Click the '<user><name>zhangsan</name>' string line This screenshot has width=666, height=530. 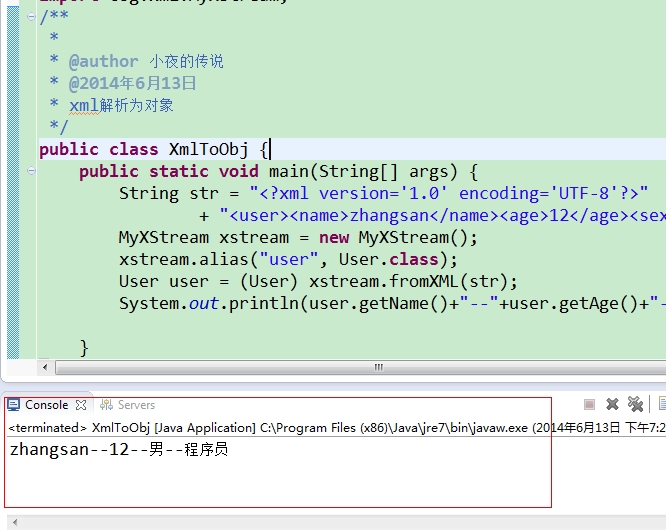click(432, 216)
